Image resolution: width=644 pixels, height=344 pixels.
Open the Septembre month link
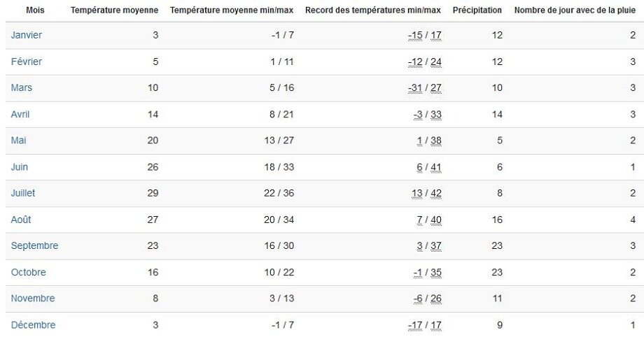click(34, 246)
